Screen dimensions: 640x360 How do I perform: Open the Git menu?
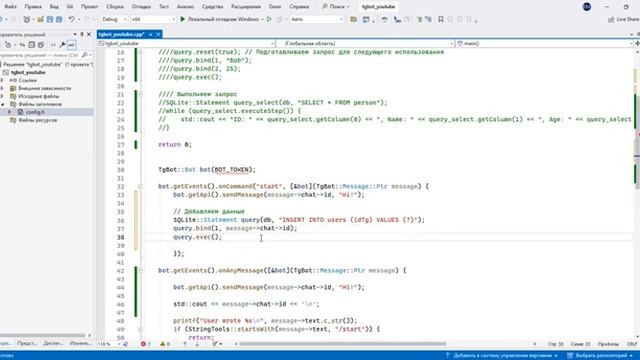tap(69, 7)
